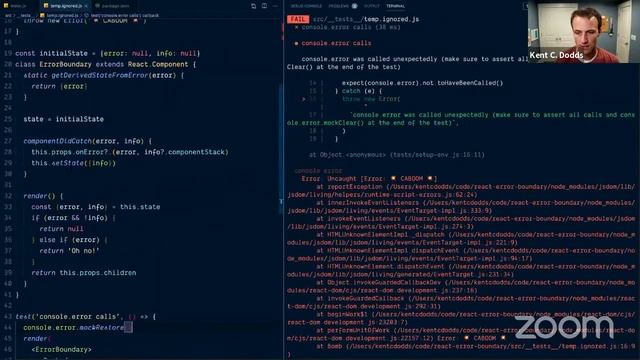This screenshot has width=640, height=360.
Task: Switch to the OUTPUT panel tab
Action: tap(371, 6)
